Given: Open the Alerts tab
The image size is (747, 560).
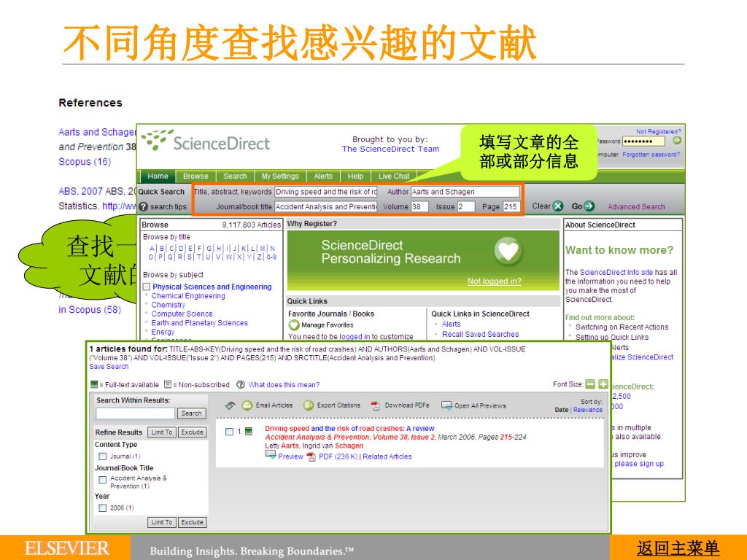Looking at the screenshot, I should pyautogui.click(x=323, y=176).
